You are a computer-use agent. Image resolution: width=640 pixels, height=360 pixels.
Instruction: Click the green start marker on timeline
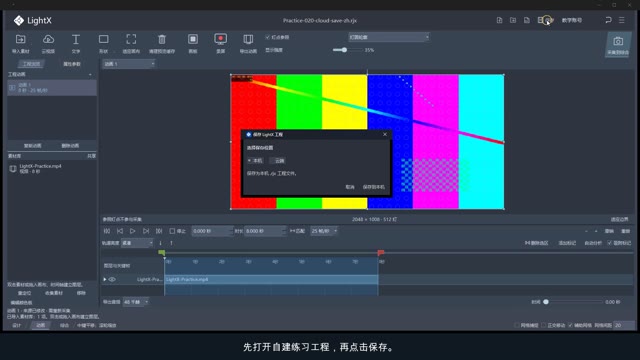point(162,253)
